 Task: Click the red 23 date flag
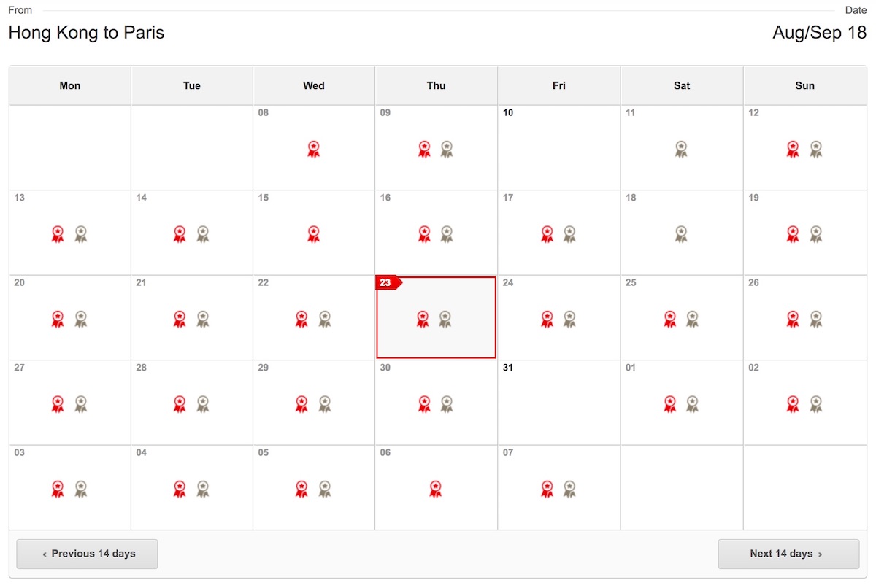click(x=388, y=283)
